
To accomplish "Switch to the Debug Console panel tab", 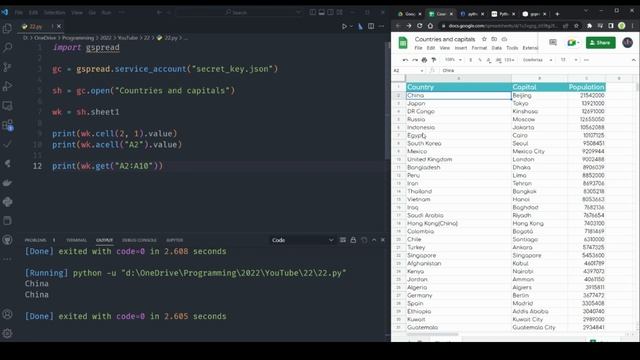I will 139,240.
